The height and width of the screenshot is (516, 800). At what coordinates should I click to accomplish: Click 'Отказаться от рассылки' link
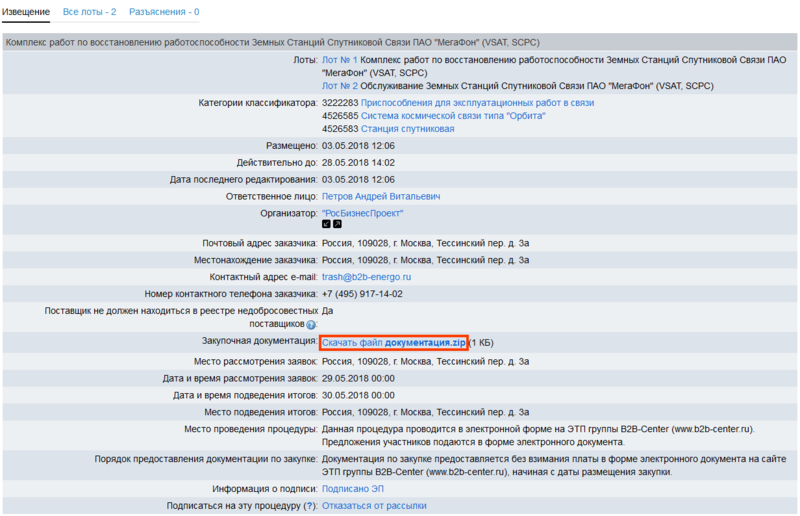pos(374,506)
